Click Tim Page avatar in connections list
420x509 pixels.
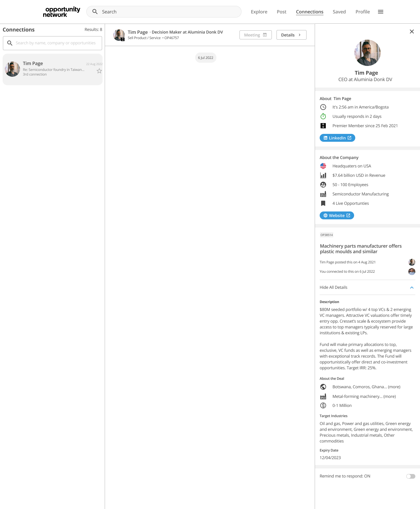pyautogui.click(x=13, y=69)
